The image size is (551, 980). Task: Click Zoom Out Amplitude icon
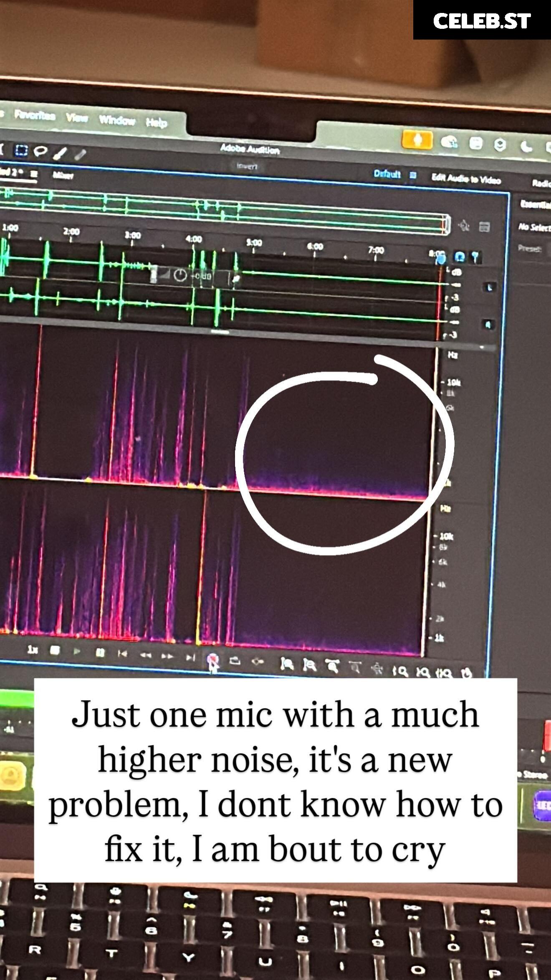[309, 665]
